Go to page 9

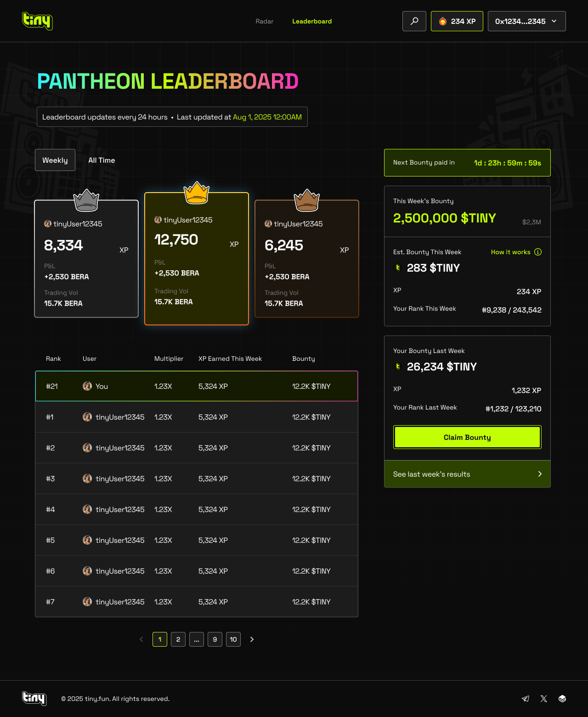pyautogui.click(x=215, y=639)
